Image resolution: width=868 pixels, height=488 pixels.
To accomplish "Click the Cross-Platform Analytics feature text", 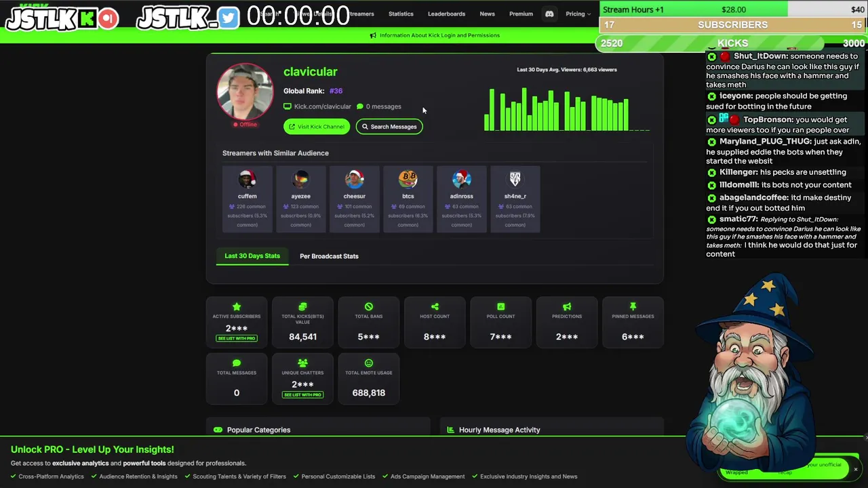I will pos(51,476).
